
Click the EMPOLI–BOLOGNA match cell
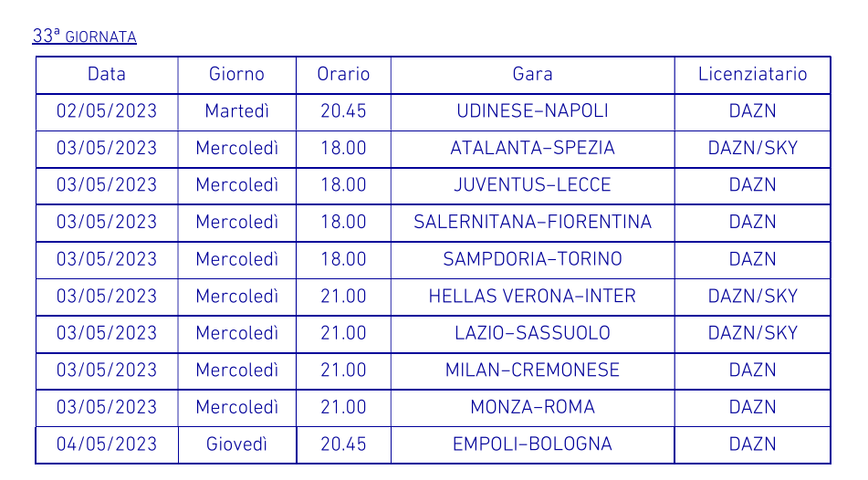click(x=532, y=444)
